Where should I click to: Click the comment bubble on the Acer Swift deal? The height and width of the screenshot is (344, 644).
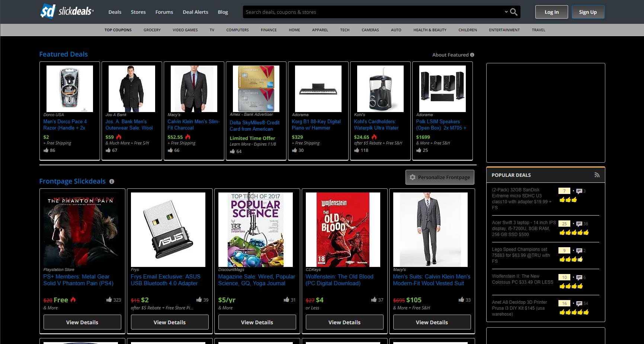[x=579, y=224]
